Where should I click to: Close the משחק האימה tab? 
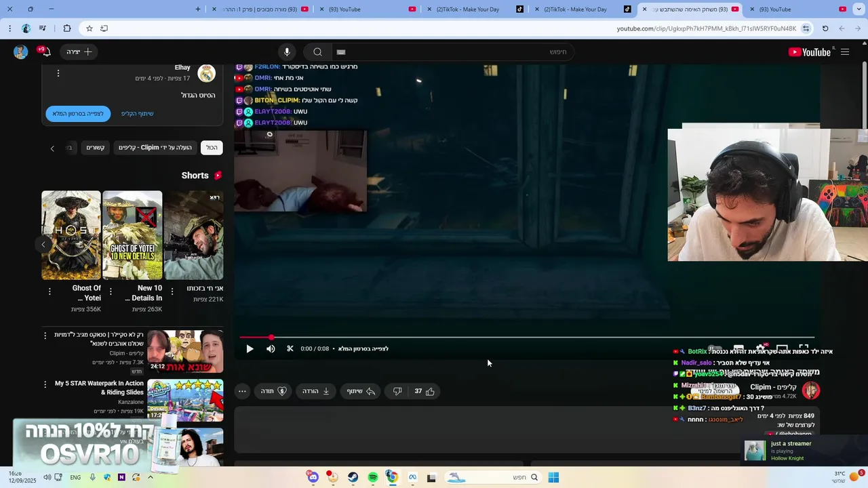644,9
